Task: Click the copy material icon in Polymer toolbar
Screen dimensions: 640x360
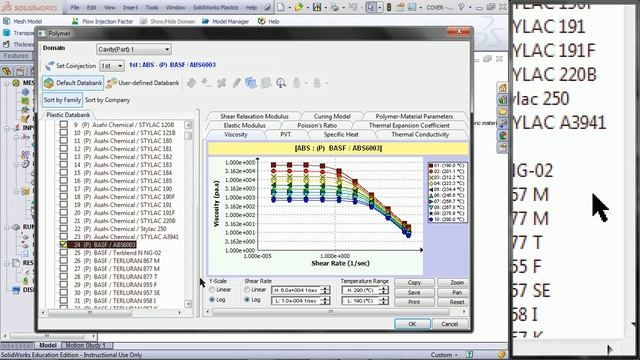Action: coord(251,83)
